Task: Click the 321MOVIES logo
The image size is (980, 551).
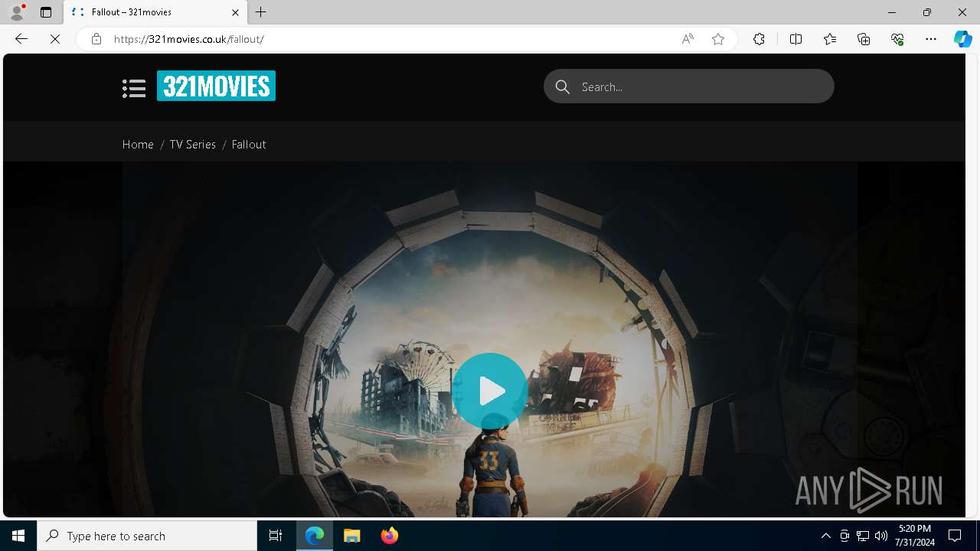Action: [216, 86]
